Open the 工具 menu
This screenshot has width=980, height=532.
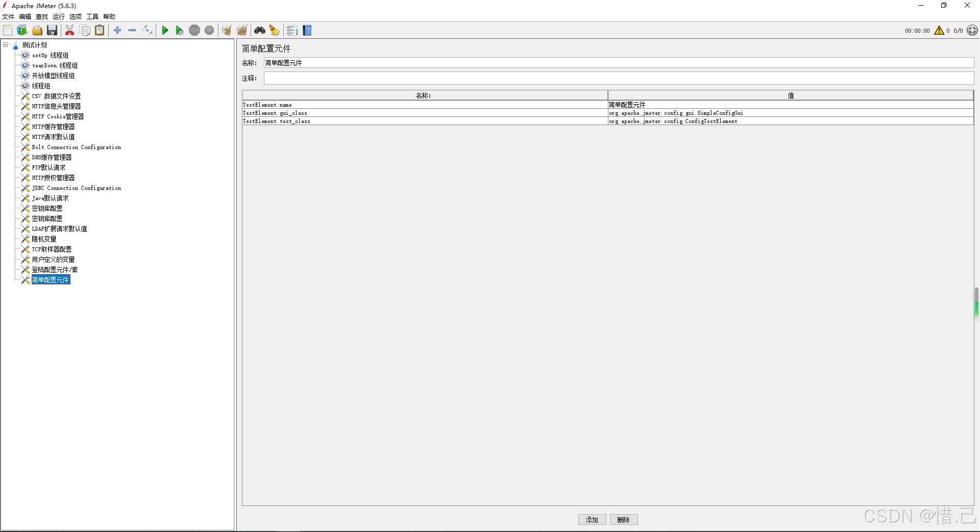(92, 17)
